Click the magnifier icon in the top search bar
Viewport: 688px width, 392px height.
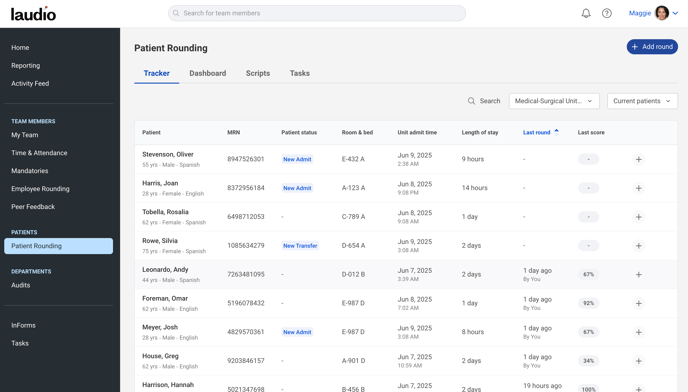coord(176,13)
